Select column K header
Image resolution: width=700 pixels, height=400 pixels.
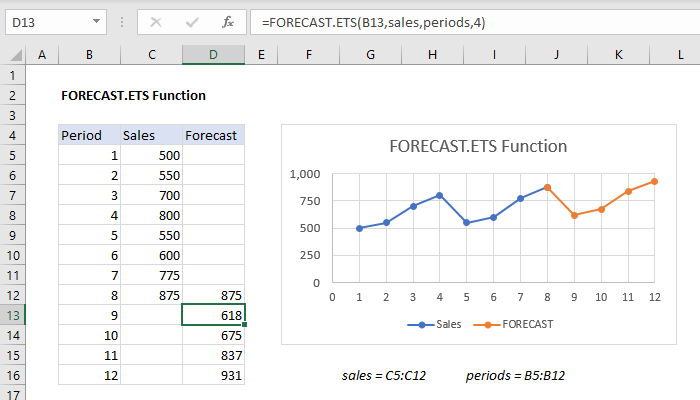618,55
